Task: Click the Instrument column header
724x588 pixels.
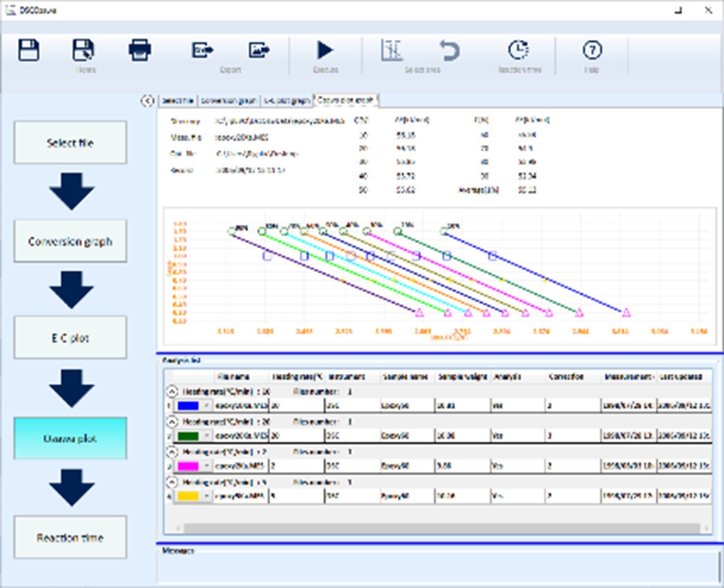Action: pos(352,377)
